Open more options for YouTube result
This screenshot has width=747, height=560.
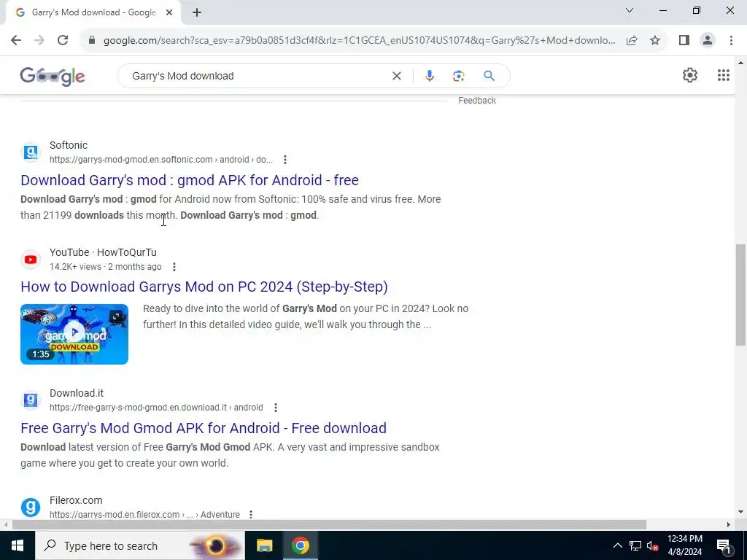174,267
